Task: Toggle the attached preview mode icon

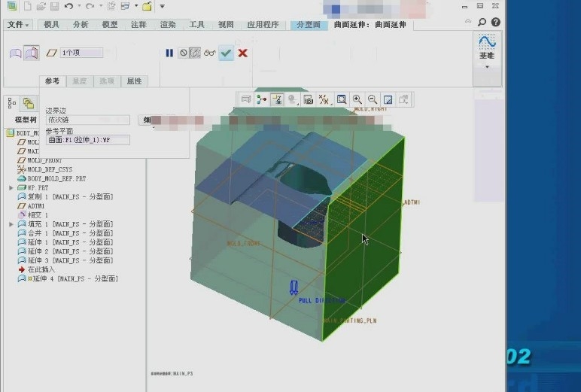Action: click(x=195, y=53)
